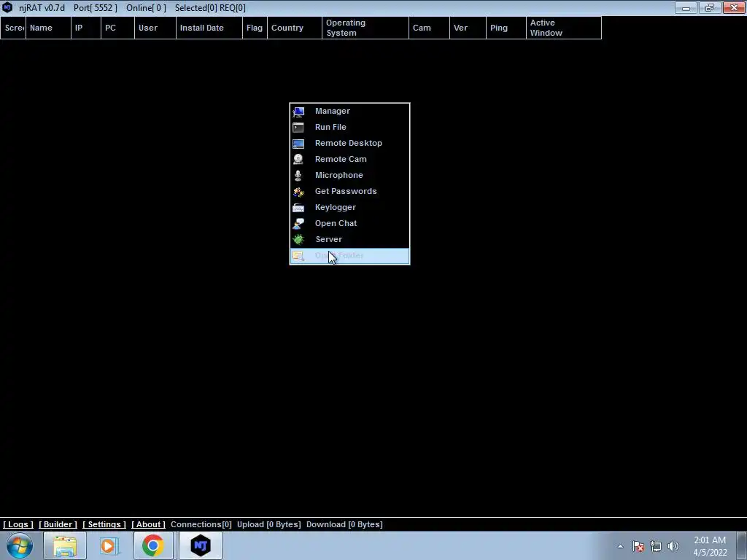The image size is (747, 560).
Task: Open the Action Center flag icon
Action: [x=638, y=546]
